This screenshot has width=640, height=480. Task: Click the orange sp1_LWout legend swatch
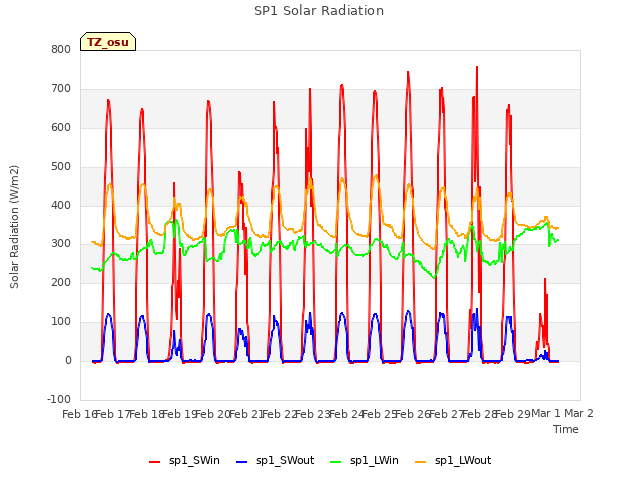[420, 462]
